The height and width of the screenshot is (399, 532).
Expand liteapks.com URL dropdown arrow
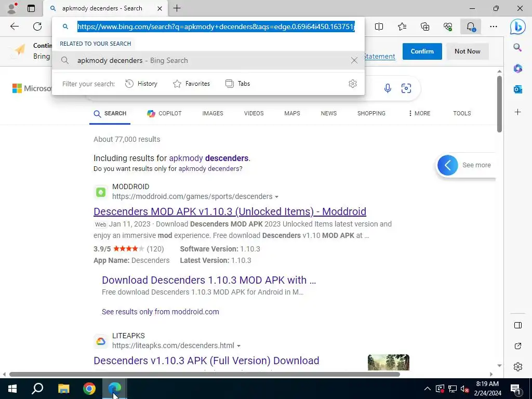tap(238, 345)
